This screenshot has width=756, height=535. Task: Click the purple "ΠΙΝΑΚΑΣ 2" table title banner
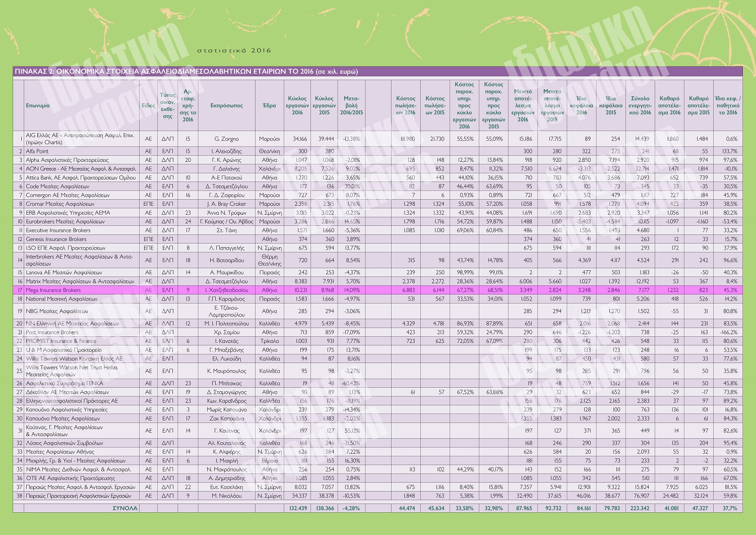[x=186, y=72]
